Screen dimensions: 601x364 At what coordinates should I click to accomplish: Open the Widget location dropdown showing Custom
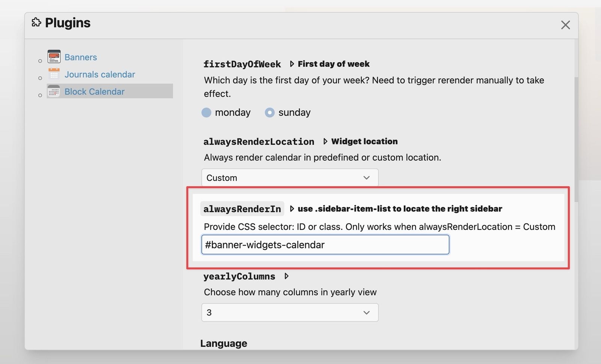click(x=290, y=177)
